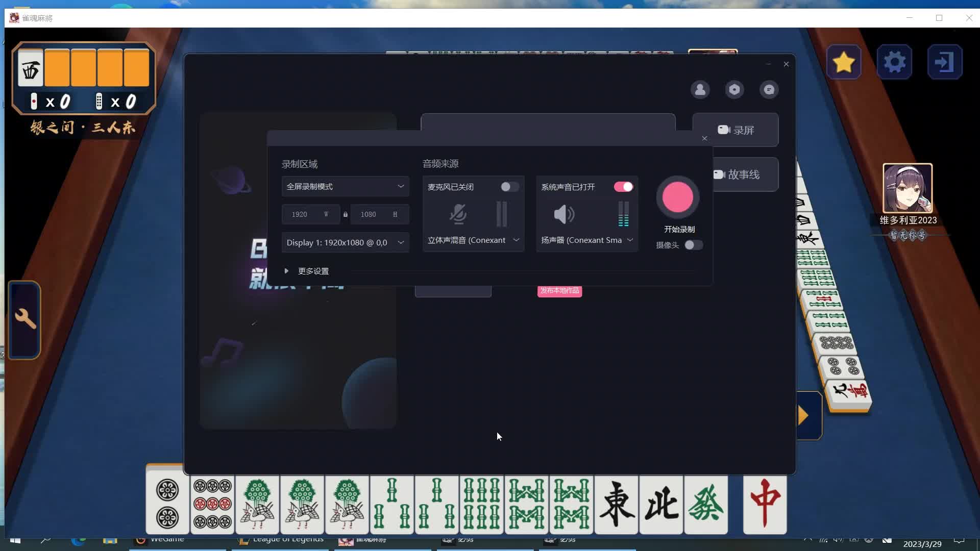Minimize the recorder window
Screen dimensions: 980x551
coord(768,64)
